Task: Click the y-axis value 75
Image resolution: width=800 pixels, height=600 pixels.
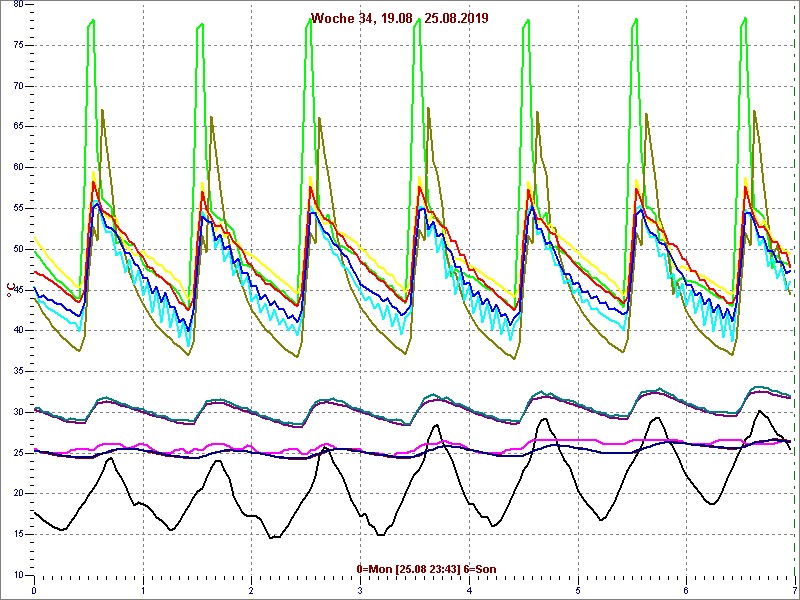Action: (17, 45)
